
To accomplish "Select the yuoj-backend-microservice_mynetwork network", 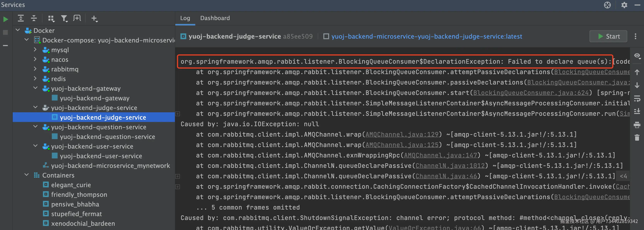I will [110, 166].
